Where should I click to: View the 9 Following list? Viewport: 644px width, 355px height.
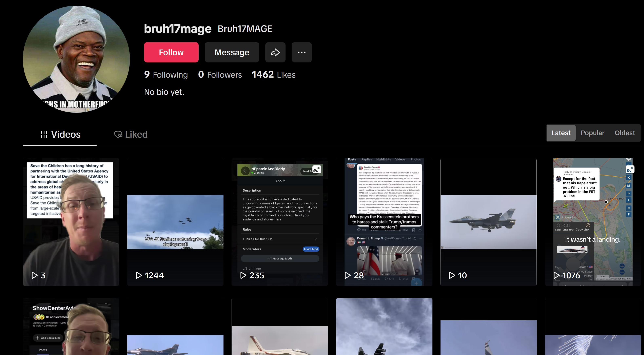(x=166, y=75)
